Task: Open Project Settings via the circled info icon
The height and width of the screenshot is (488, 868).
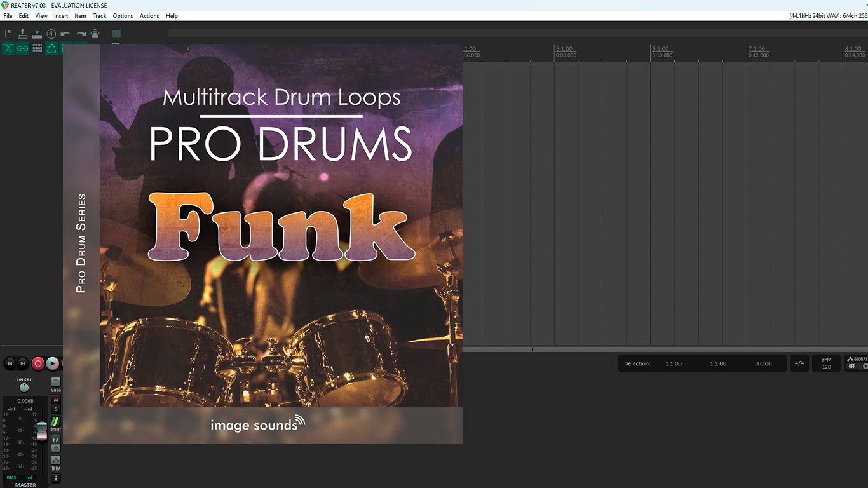Action: click(x=51, y=34)
